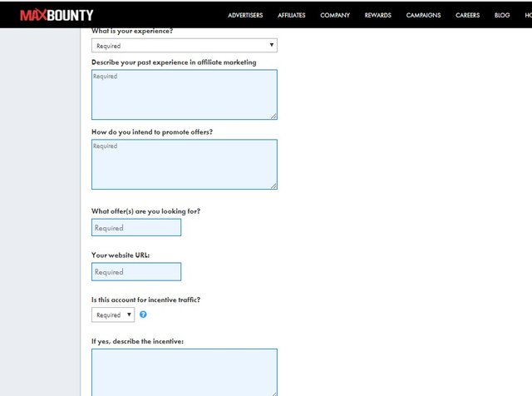Click the 'How do you intend to promote offers?' label
Image resolution: width=532 pixels, height=396 pixels.
pyautogui.click(x=152, y=132)
